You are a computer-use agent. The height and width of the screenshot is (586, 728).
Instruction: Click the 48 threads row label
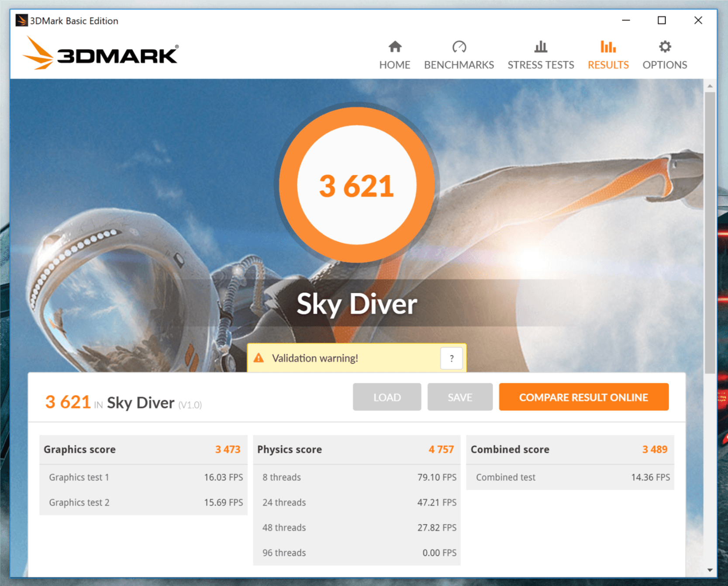coord(284,527)
